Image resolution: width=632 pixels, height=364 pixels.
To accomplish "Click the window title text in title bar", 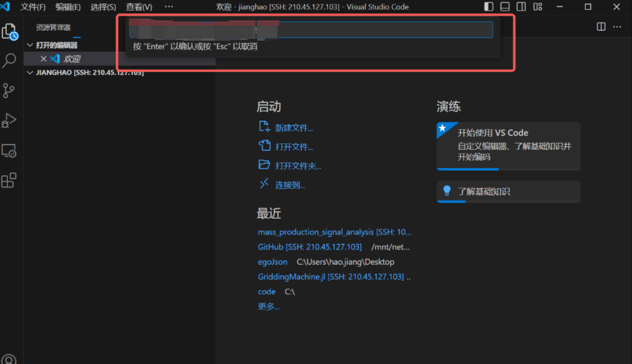I will pos(312,7).
